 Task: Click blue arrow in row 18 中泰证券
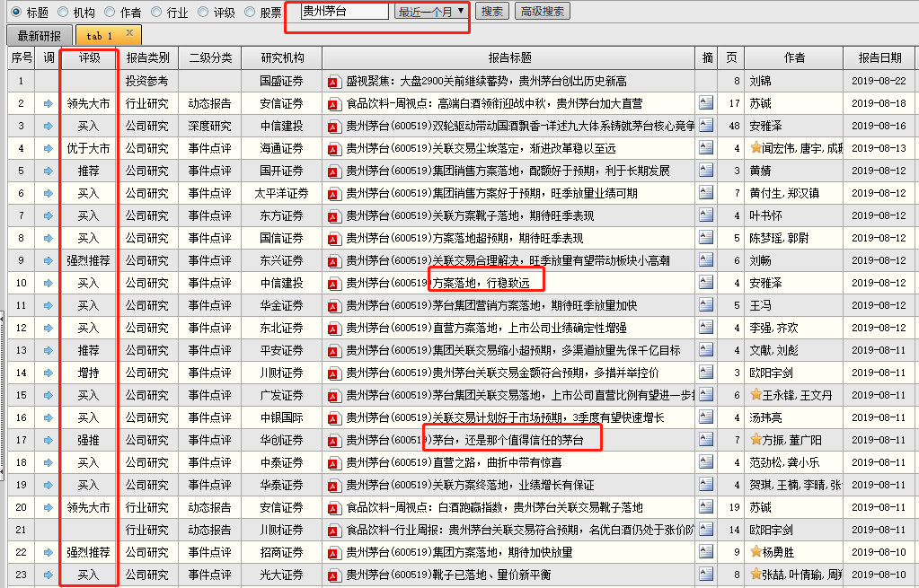pyautogui.click(x=48, y=462)
